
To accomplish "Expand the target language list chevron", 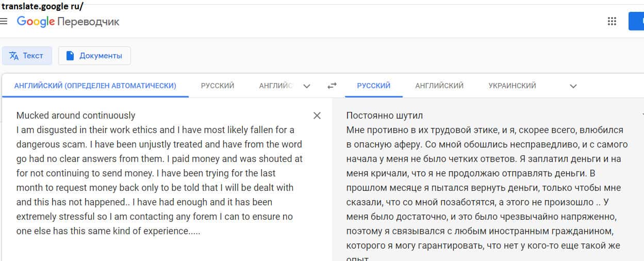I will click(x=573, y=86).
